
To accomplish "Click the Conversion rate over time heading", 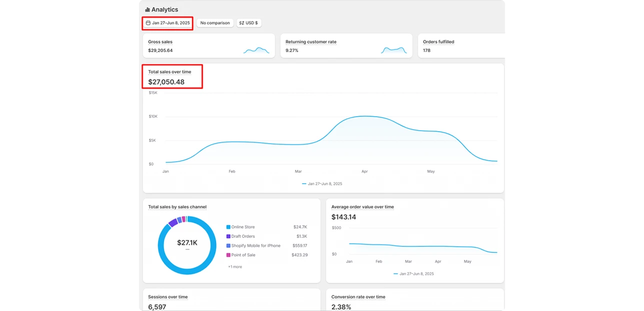I will click(358, 297).
